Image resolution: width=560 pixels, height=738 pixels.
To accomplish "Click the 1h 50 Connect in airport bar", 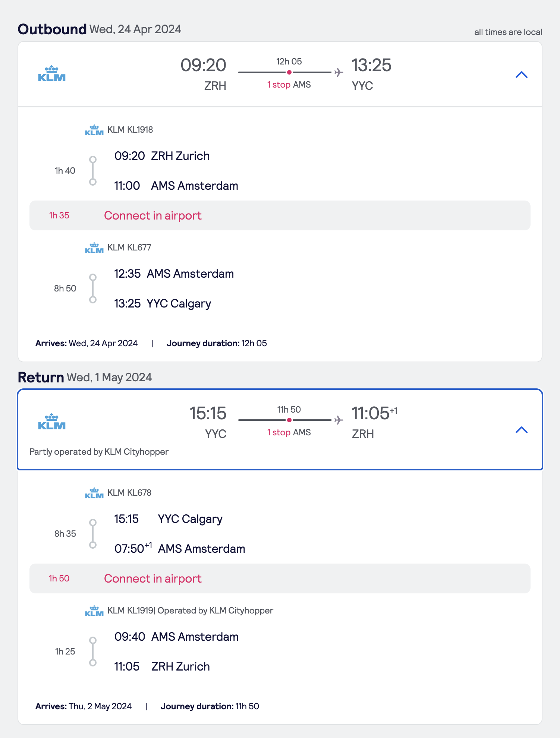I will (x=280, y=578).
